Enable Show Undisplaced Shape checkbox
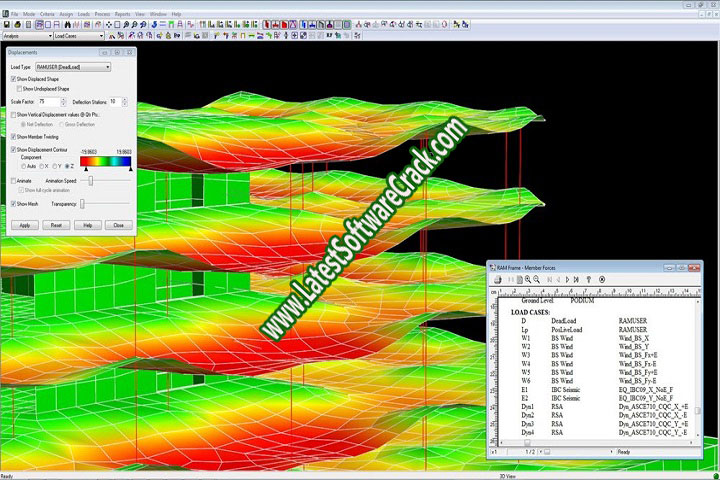The height and width of the screenshot is (480, 720). [x=19, y=89]
